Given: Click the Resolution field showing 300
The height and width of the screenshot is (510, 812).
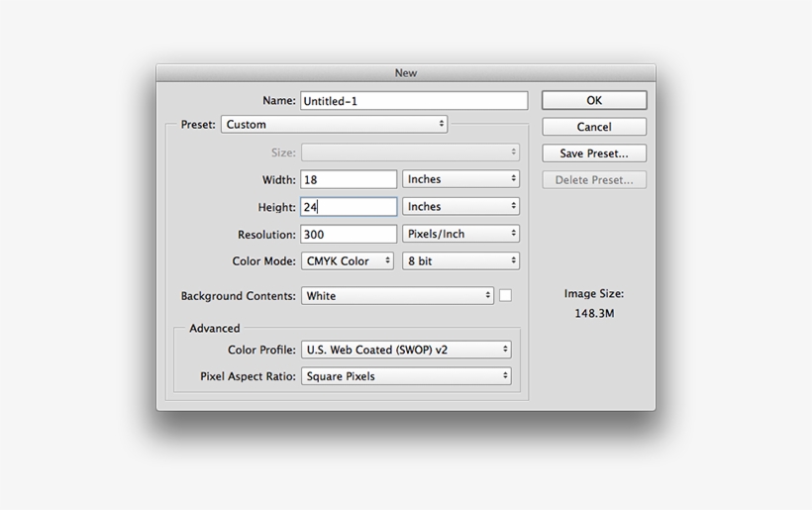Looking at the screenshot, I should [x=349, y=235].
